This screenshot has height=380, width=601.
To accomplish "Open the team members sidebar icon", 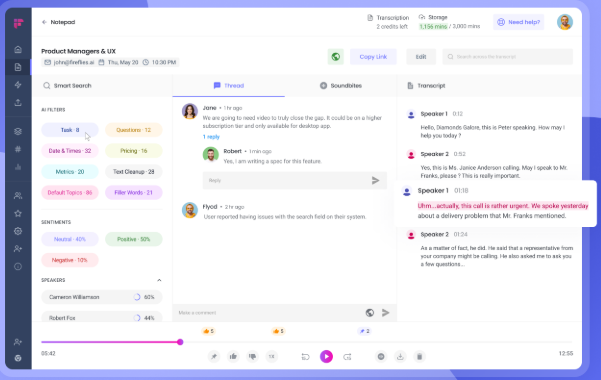I will point(18,196).
